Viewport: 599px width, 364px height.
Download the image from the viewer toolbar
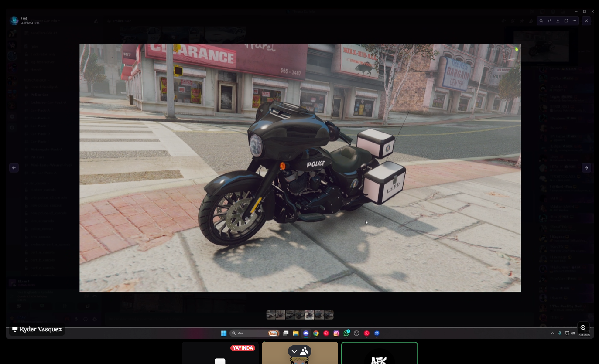pos(558,20)
